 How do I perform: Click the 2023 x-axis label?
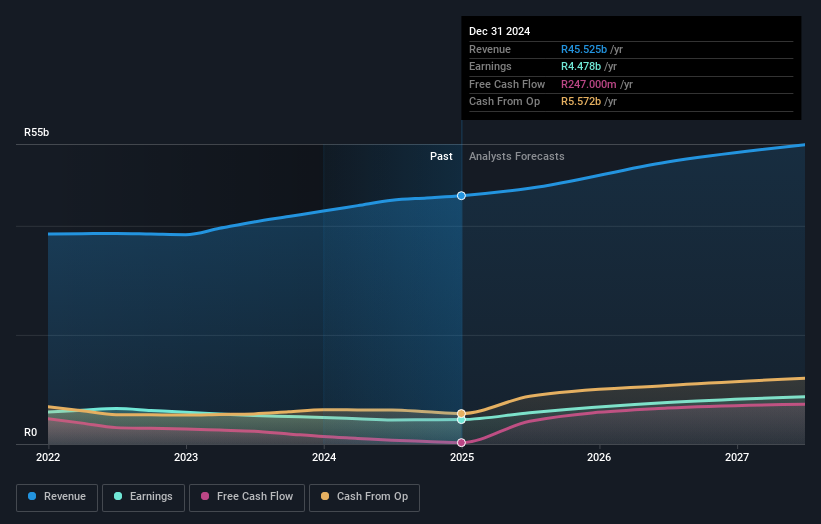click(186, 458)
